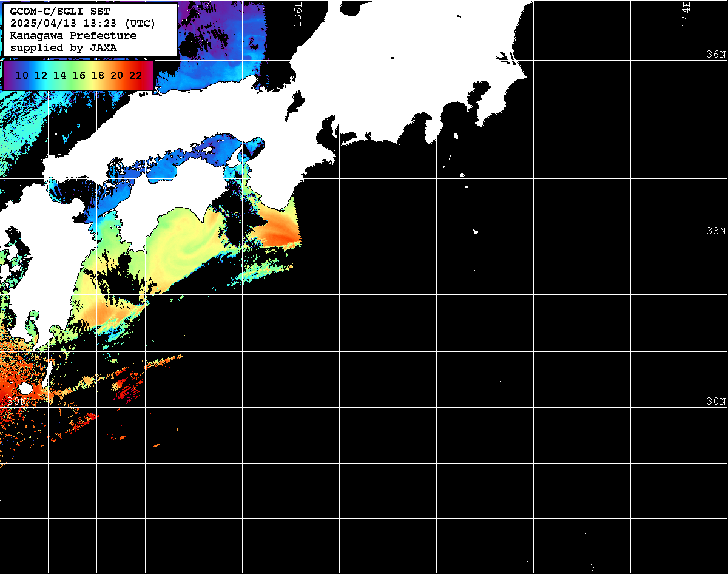Click the '30N' latitude label on right edge

pos(716,402)
